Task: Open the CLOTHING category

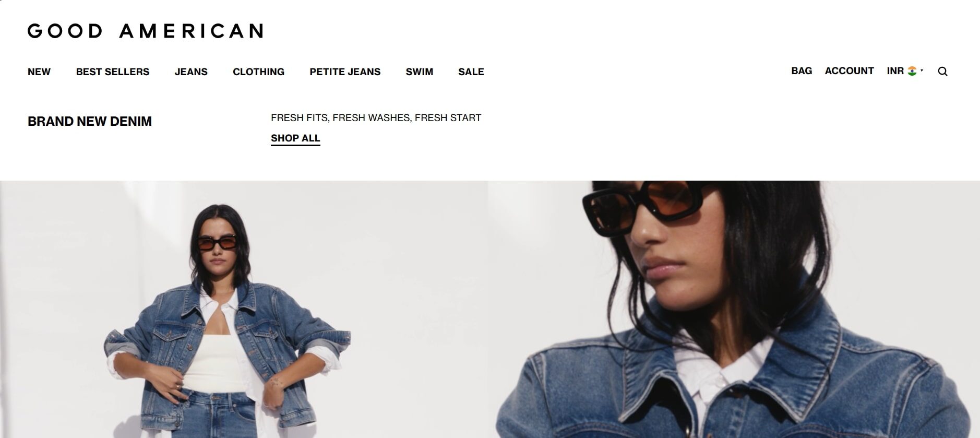Action: 259,72
